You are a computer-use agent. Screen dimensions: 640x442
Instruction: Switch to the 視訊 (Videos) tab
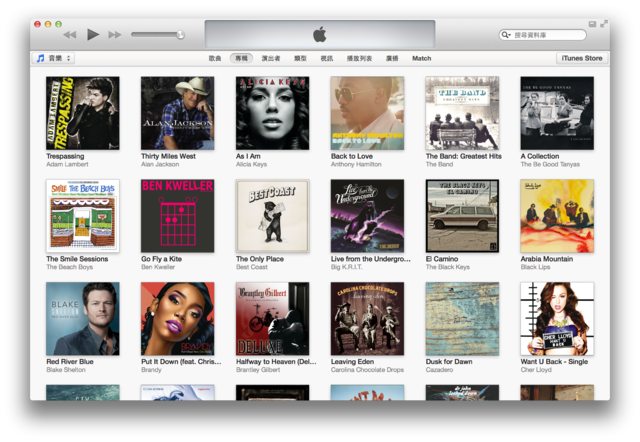(327, 58)
